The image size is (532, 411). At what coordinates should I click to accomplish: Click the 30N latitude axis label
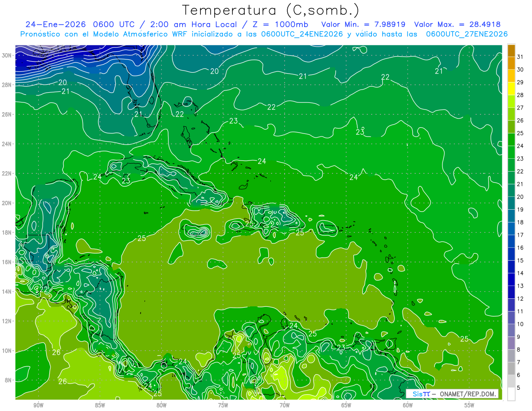click(x=8, y=55)
